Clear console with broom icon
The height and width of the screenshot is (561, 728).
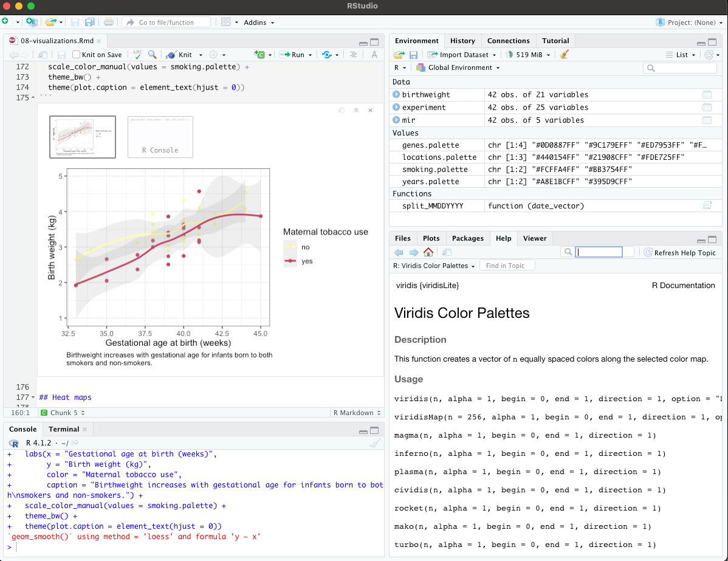(375, 442)
